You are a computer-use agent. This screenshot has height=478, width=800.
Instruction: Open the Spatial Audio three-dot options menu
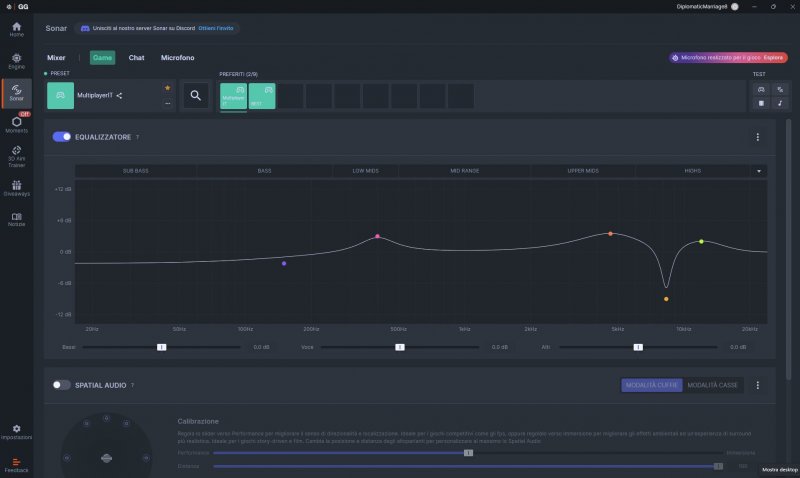[x=757, y=385]
